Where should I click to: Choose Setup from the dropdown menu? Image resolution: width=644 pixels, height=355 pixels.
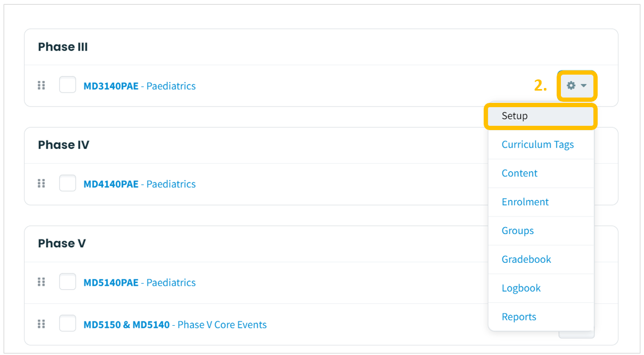[x=541, y=116]
